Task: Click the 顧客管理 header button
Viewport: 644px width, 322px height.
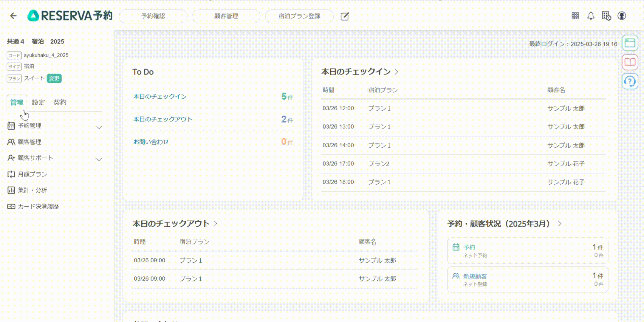Action: (x=226, y=16)
